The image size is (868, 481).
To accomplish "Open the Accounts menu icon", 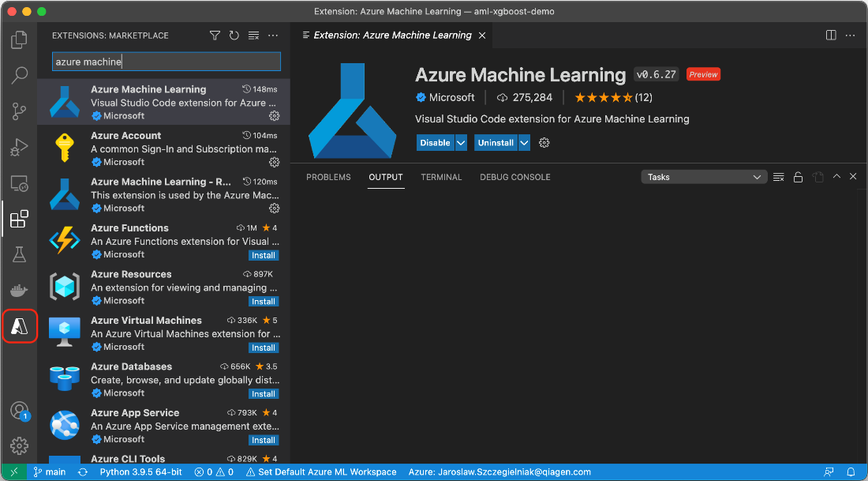I will tap(20, 411).
